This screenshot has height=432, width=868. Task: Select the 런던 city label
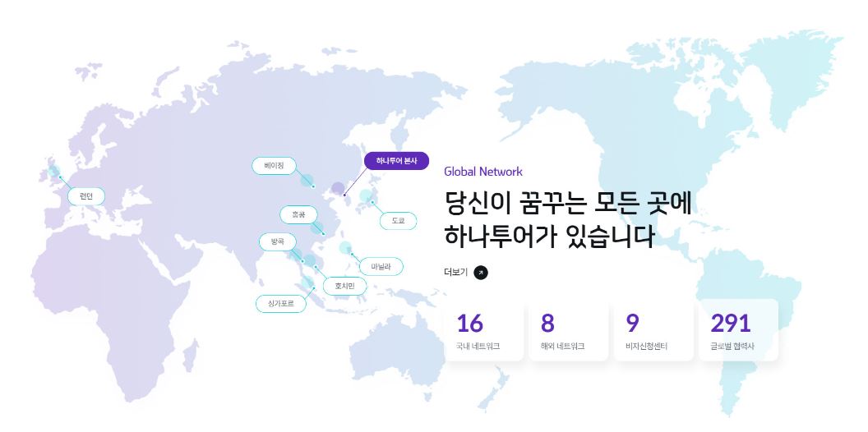click(86, 195)
